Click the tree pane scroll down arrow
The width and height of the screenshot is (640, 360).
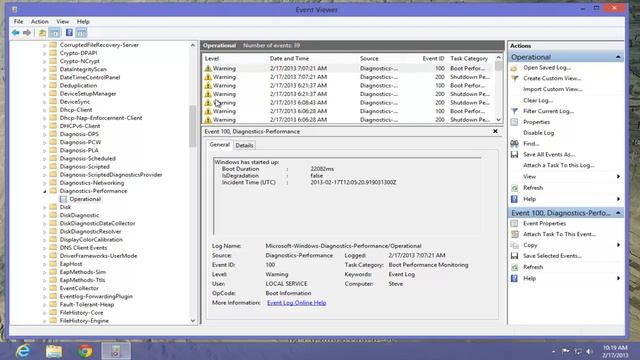point(193,321)
